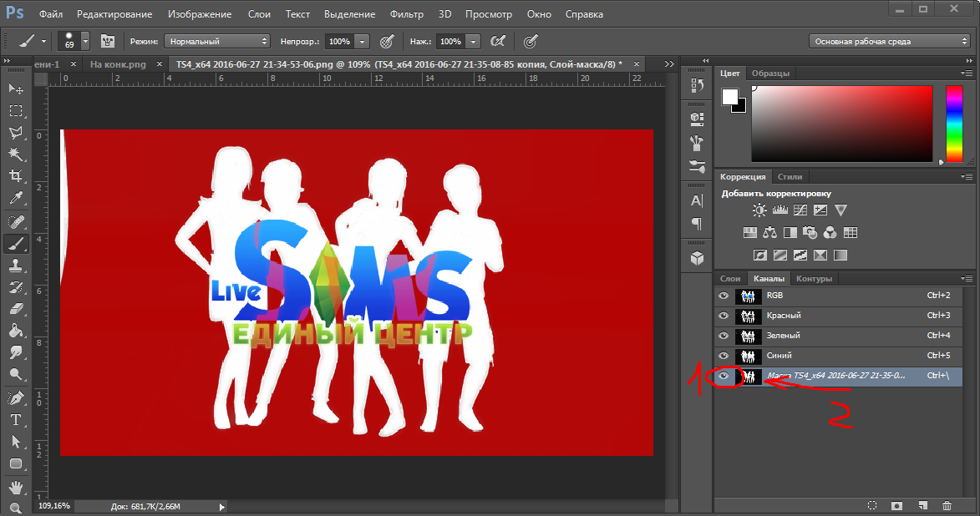Click the background color swatch
980x516 pixels.
click(740, 107)
